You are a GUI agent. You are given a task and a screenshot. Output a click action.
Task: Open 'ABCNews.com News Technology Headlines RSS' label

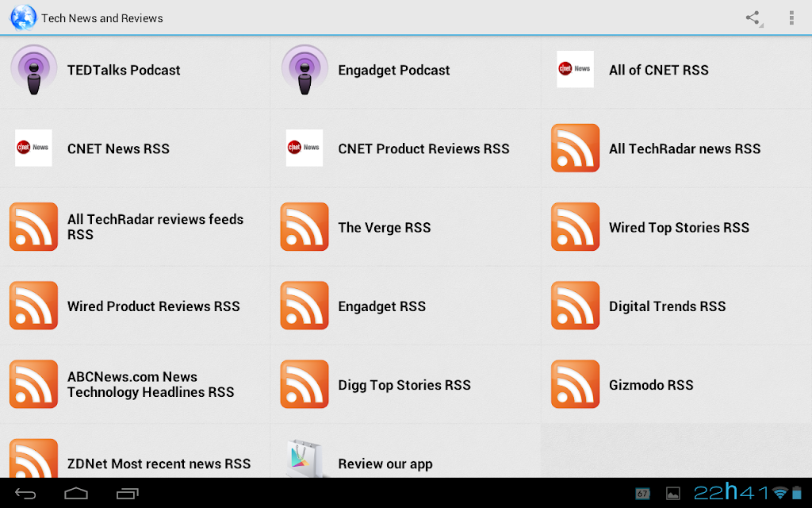pos(151,385)
